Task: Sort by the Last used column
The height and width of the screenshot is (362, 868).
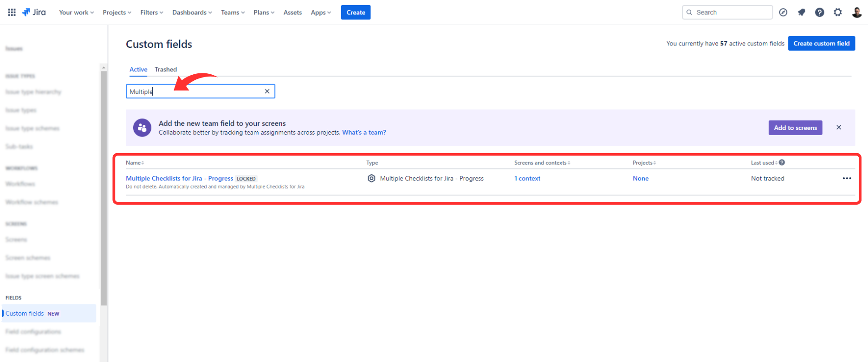Action: (764, 162)
